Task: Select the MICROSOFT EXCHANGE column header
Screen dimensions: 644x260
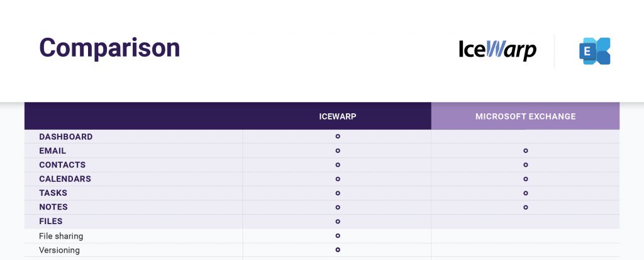Action: (x=525, y=116)
